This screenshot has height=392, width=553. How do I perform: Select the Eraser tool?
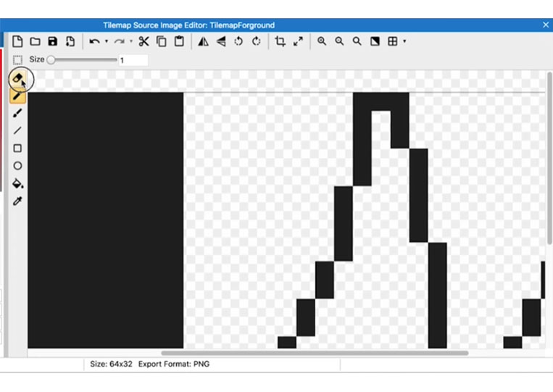(x=17, y=78)
